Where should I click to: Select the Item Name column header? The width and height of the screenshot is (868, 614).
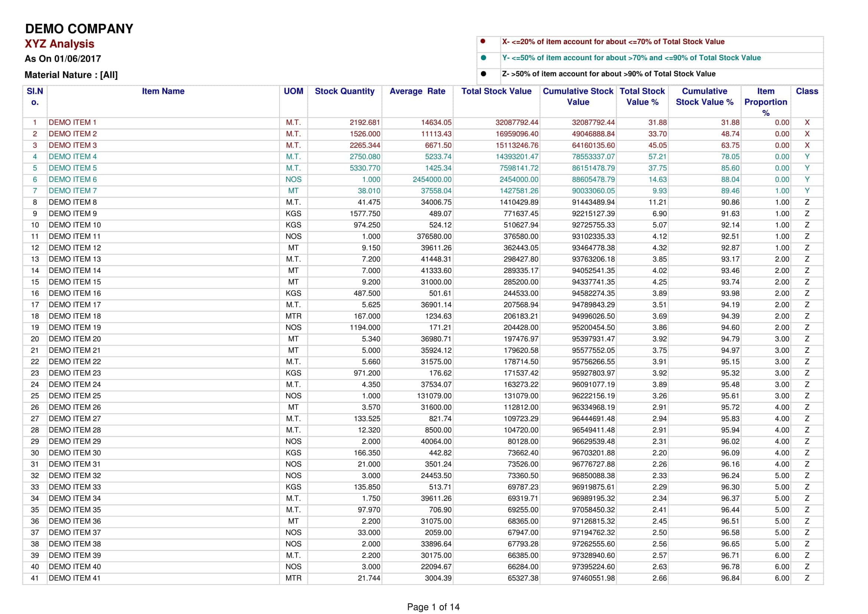(163, 91)
